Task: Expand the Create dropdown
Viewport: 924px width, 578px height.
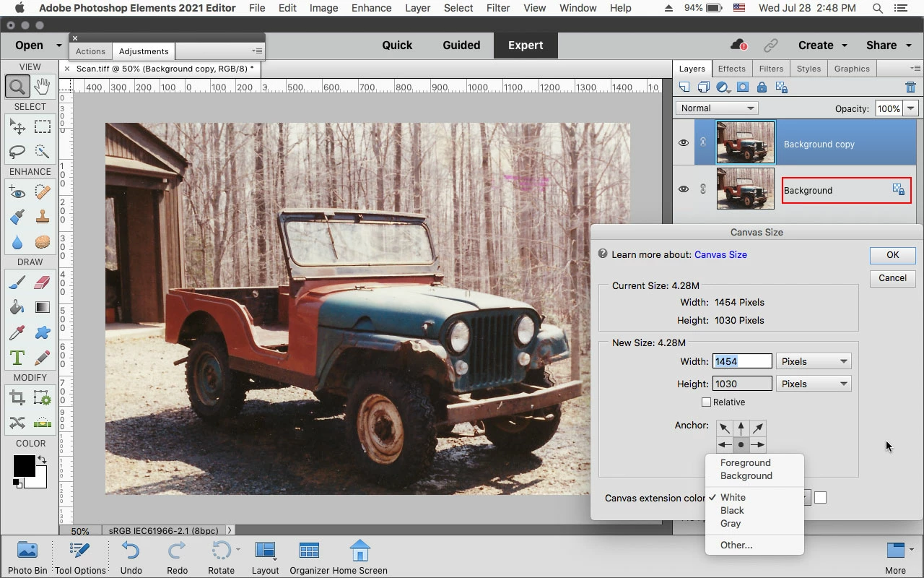Action: pos(845,46)
